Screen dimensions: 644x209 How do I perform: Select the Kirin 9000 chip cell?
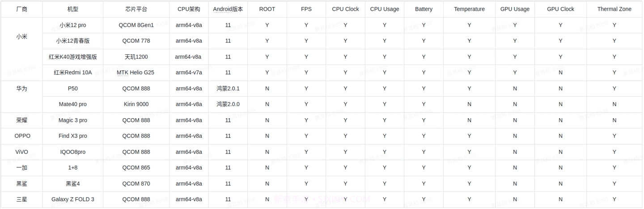pyautogui.click(x=136, y=104)
